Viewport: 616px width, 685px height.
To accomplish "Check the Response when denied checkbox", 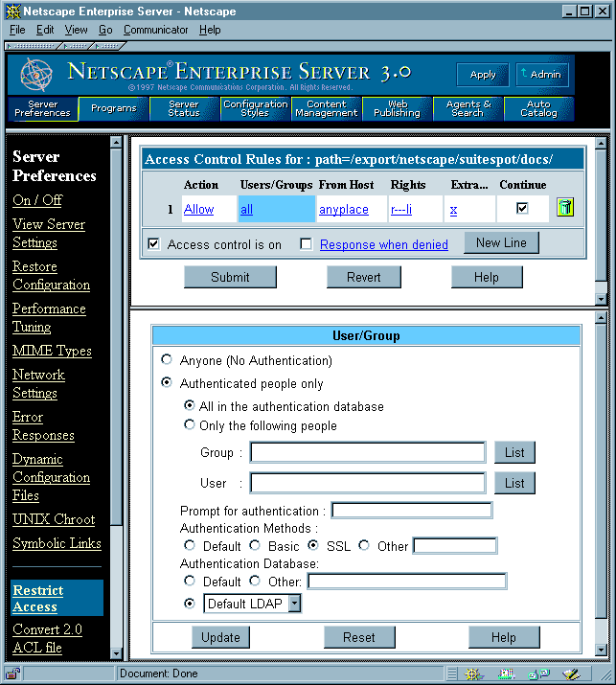I will tap(307, 243).
